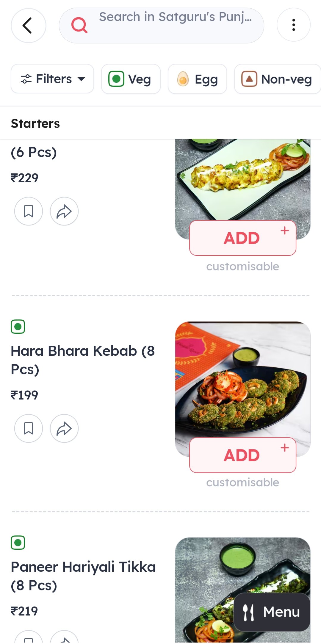Tap the back arrow icon
321x644 pixels.
[28, 25]
